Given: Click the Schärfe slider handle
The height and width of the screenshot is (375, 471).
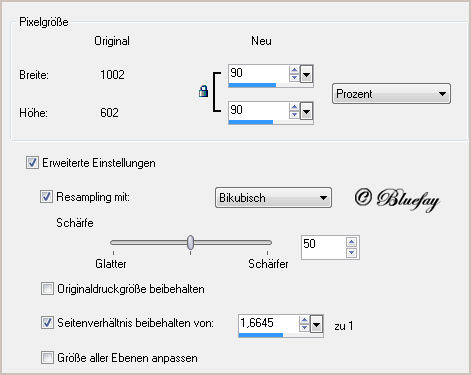Looking at the screenshot, I should click(x=190, y=242).
